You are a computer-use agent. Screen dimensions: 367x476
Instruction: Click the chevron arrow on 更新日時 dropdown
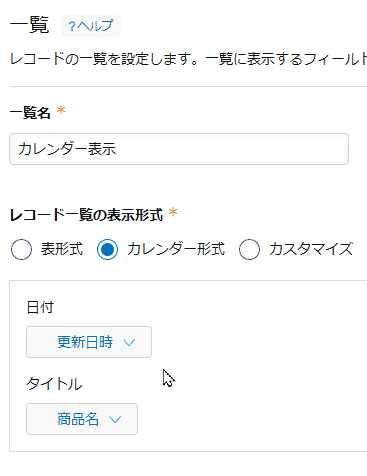(129, 343)
